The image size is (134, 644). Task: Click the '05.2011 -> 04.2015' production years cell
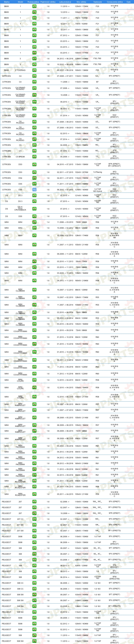[65, 494]
